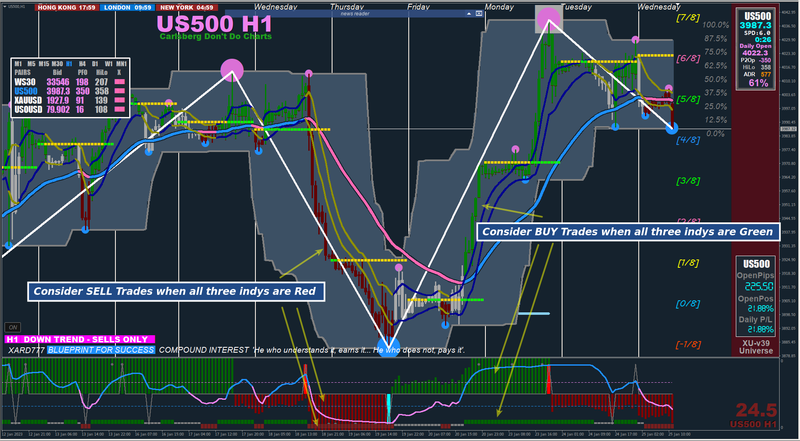Click the [6/8] Murrey level label

[x=688, y=59]
